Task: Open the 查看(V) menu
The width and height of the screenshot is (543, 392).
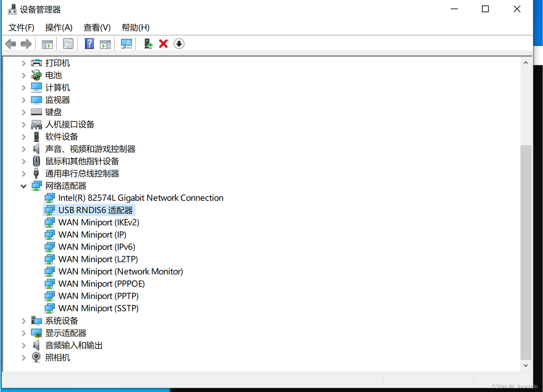Action: coord(97,28)
